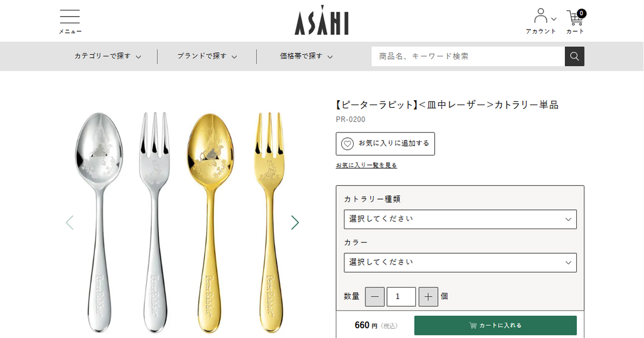This screenshot has height=338, width=644.
Task: Open 価格帯で探す menu
Action: 306,56
